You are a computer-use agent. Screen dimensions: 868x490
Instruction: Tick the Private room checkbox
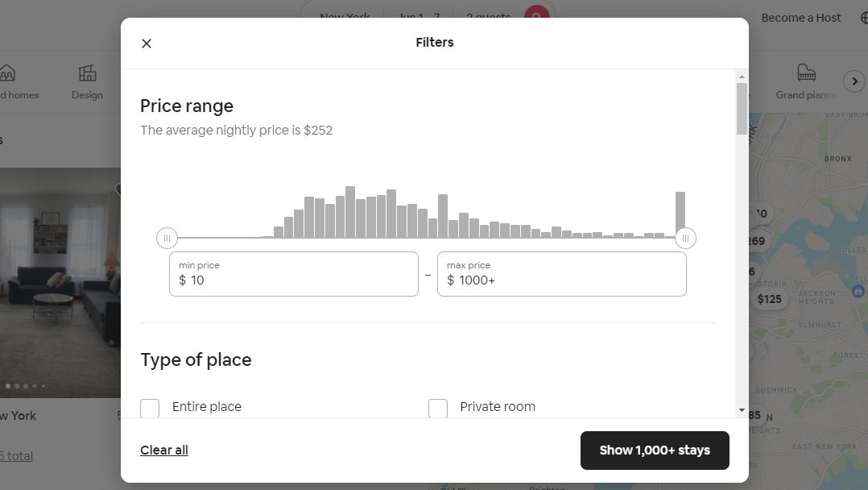(438, 408)
